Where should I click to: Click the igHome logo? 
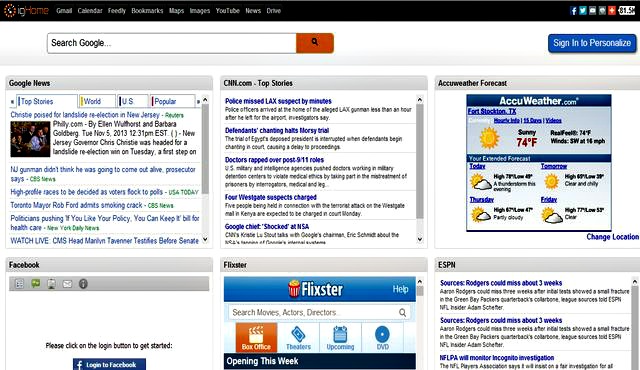(x=26, y=11)
